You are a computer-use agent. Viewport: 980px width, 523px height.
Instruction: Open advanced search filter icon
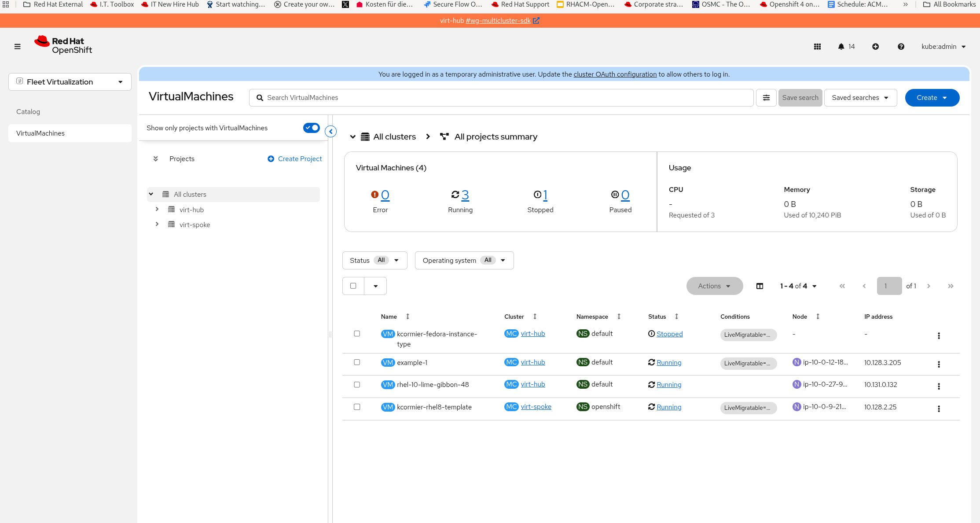766,98
